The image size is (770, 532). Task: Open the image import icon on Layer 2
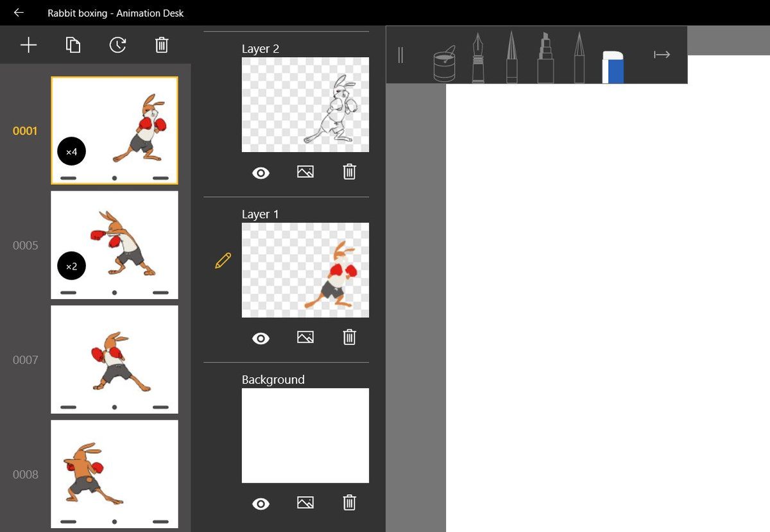click(305, 171)
